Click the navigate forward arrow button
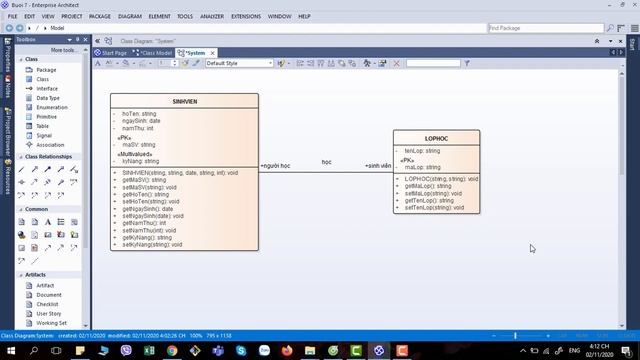640x360 pixels. point(20,28)
